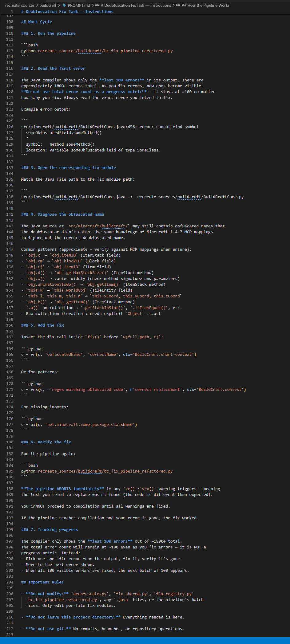The width and height of the screenshot is (290, 644).
Task: Click the 'c = ai(c, 'net.minecraft.some.package.ClassName')' line
Action: click(x=79, y=425)
